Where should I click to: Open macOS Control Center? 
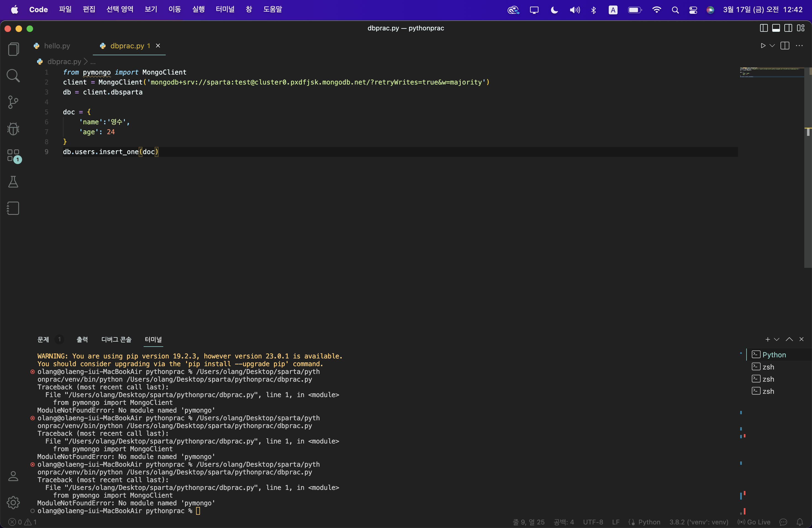pyautogui.click(x=693, y=10)
